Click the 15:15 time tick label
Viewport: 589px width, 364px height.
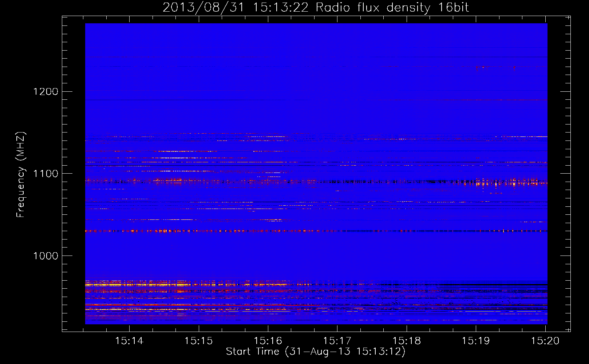[x=198, y=341]
